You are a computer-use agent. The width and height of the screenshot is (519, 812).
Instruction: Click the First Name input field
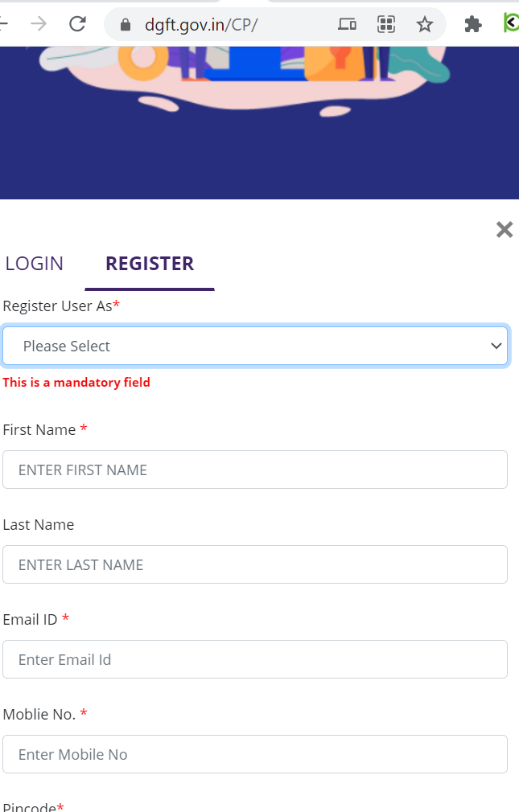[x=255, y=470]
